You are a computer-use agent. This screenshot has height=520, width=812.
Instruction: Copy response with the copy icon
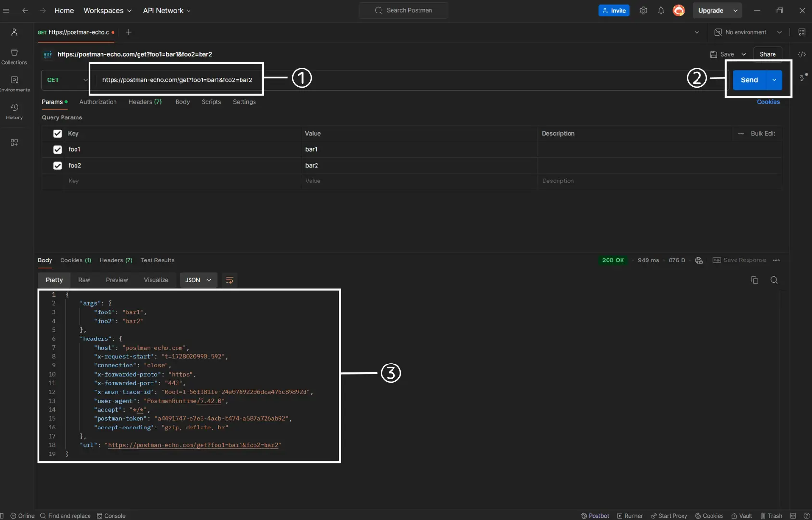tap(754, 280)
